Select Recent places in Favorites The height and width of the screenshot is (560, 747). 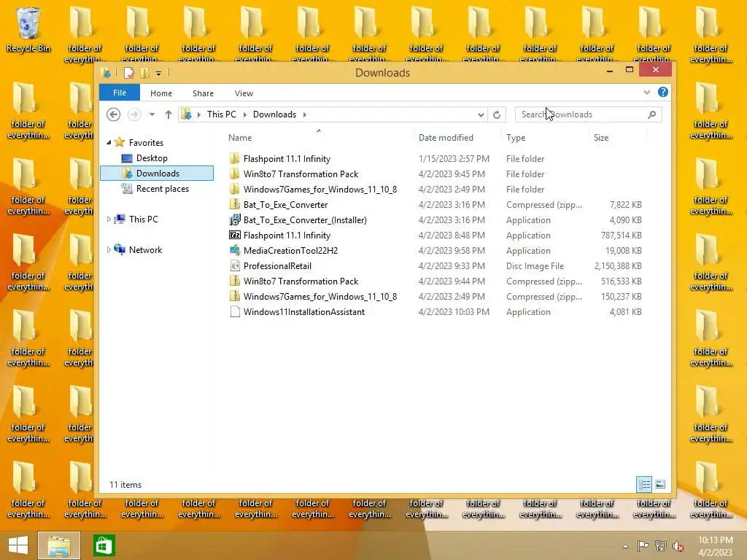[163, 189]
